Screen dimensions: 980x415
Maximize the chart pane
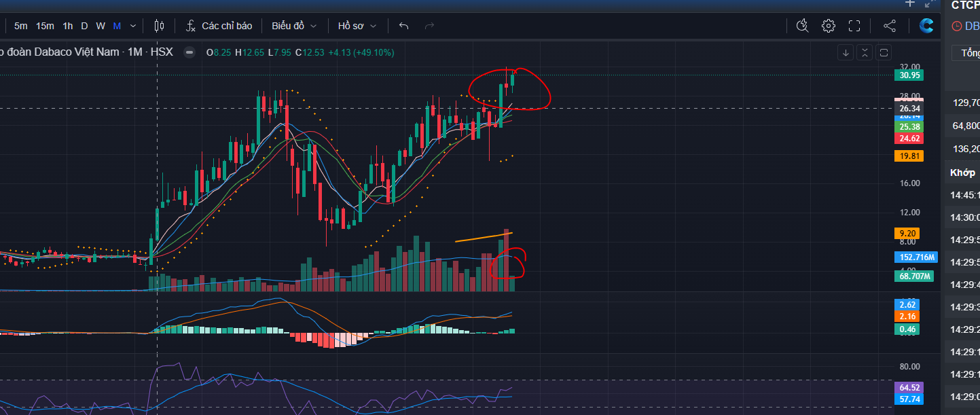click(884, 52)
